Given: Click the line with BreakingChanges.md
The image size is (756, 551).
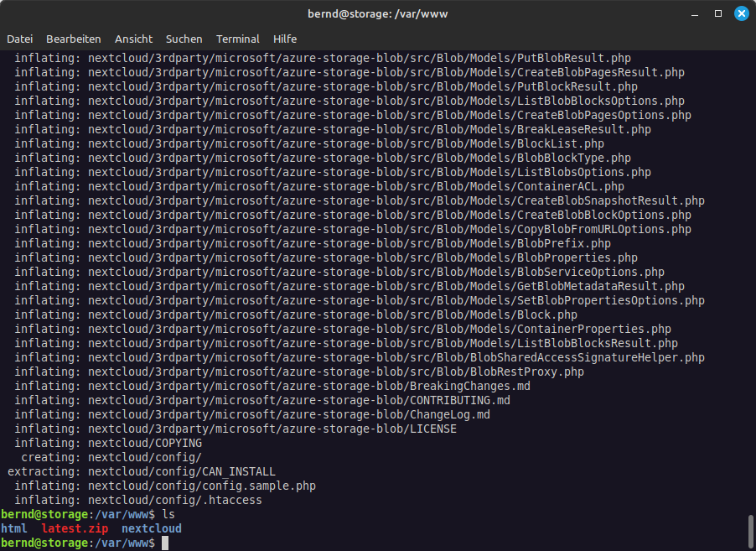Looking at the screenshot, I should (x=272, y=386).
